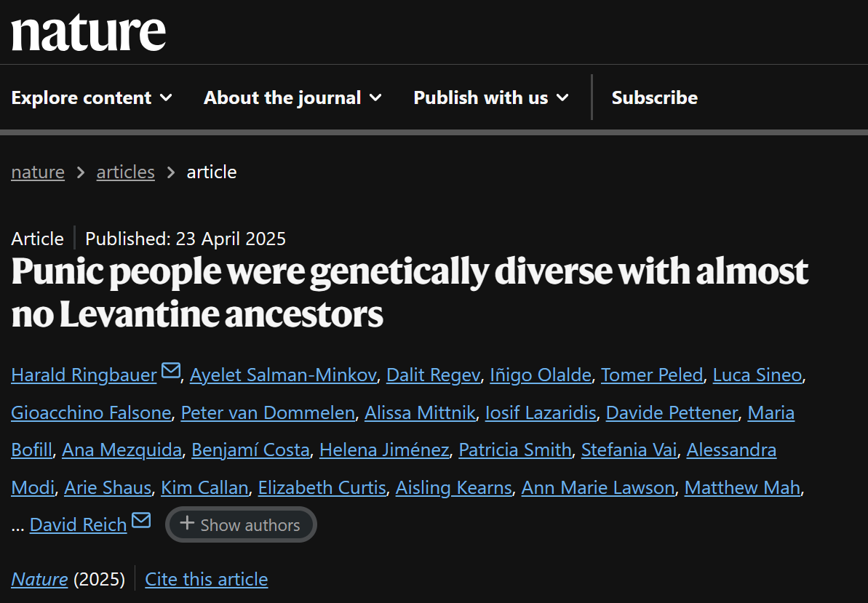868x603 pixels.
Task: Click the chevron arrow after Explore content
Action: coord(166,98)
